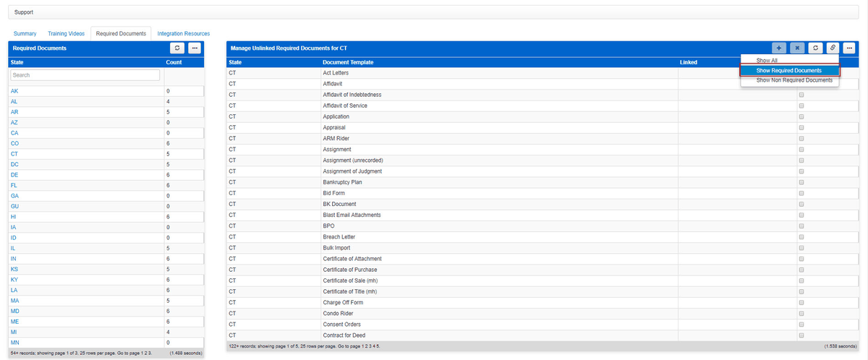Open the FL state link
The image size is (868, 360).
(x=14, y=185)
